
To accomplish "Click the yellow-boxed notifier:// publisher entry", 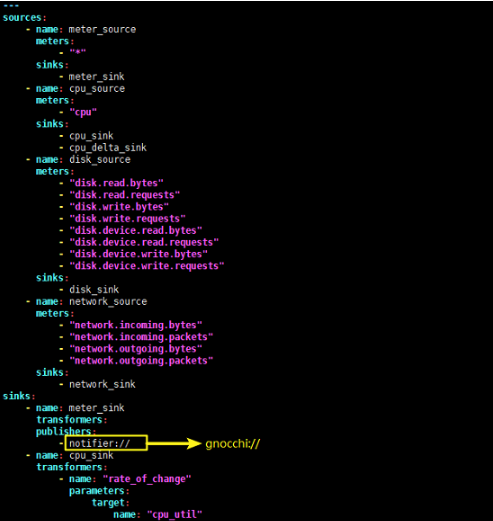I will tap(106, 443).
